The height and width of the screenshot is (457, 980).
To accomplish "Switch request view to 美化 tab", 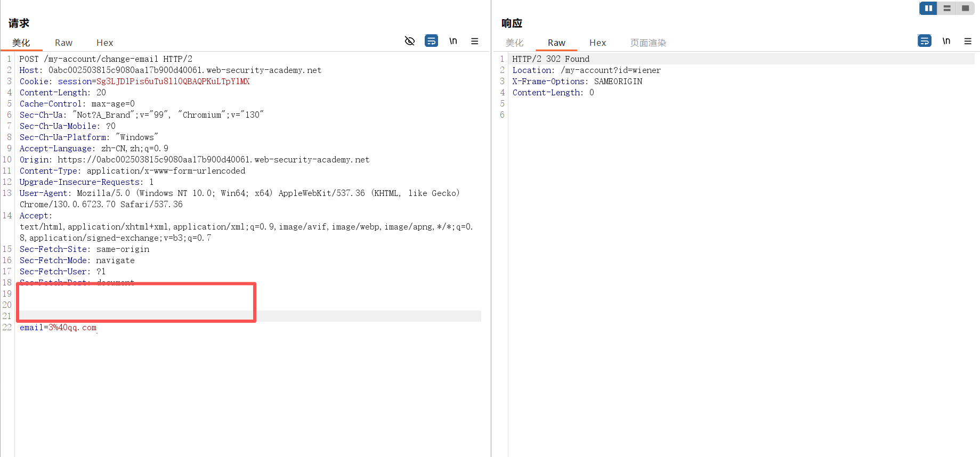I will tap(21, 43).
